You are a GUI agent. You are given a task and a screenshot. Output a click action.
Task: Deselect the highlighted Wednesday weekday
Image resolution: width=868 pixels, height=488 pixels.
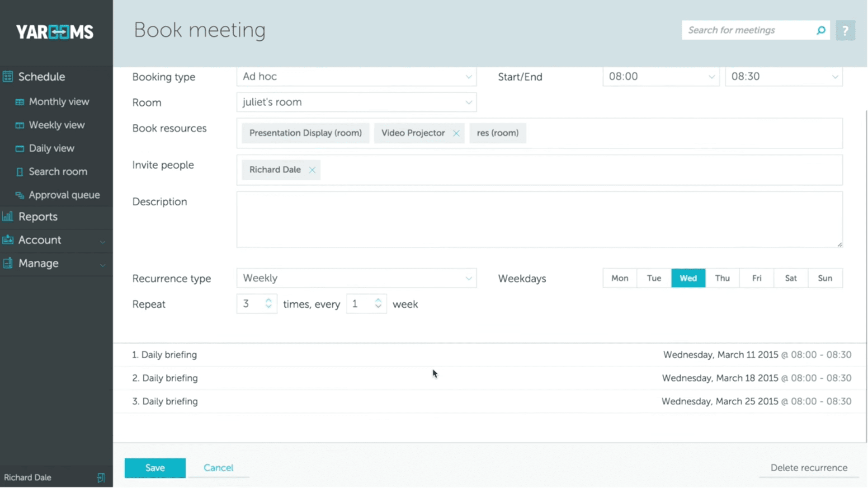click(688, 278)
